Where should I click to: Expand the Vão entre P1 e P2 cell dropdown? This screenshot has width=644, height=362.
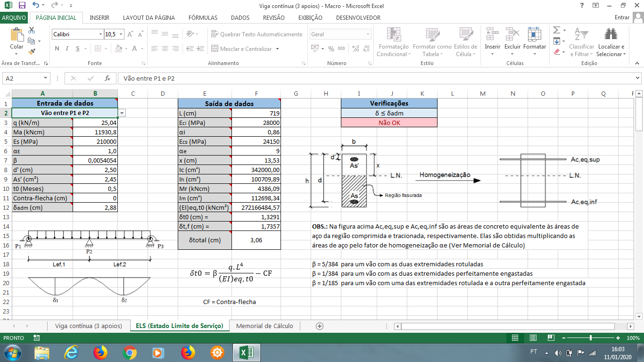click(122, 113)
